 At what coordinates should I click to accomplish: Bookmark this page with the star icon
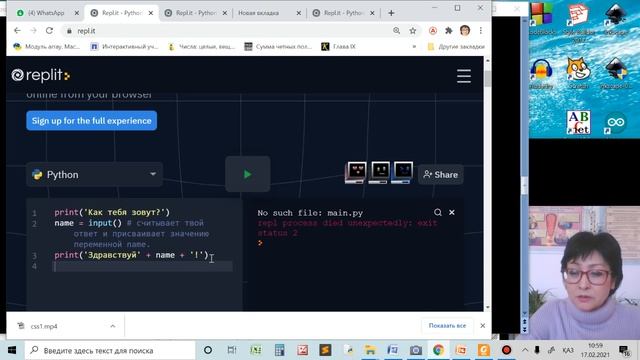tap(413, 31)
